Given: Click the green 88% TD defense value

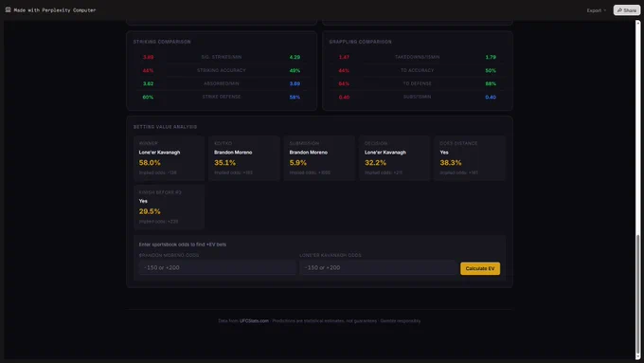Looking at the screenshot, I should point(491,83).
